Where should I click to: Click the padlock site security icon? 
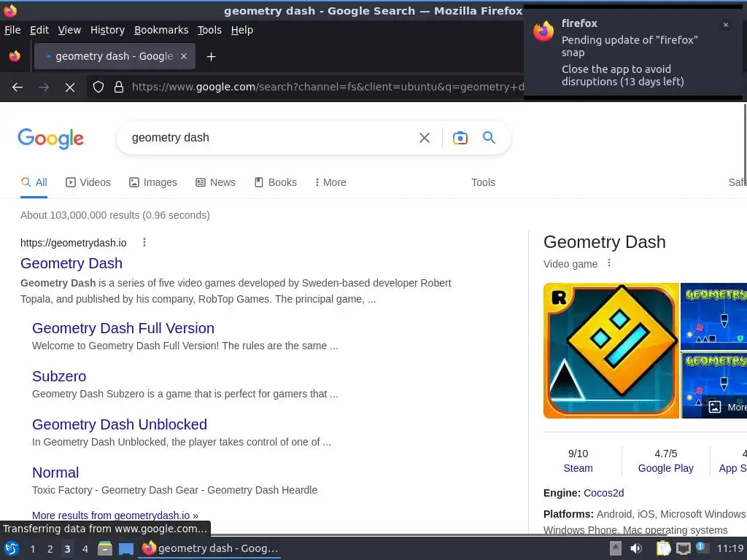point(119,87)
